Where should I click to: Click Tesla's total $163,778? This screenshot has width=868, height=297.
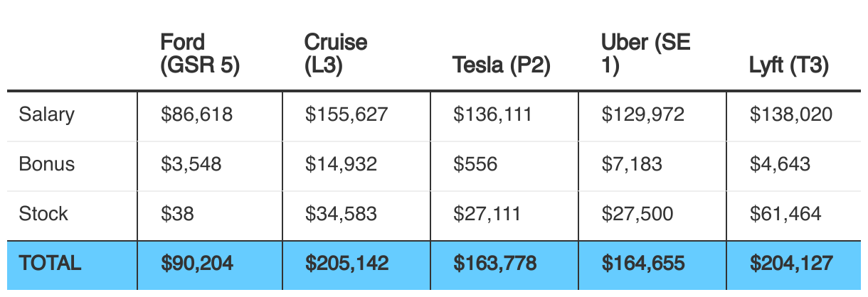pyautogui.click(x=495, y=264)
